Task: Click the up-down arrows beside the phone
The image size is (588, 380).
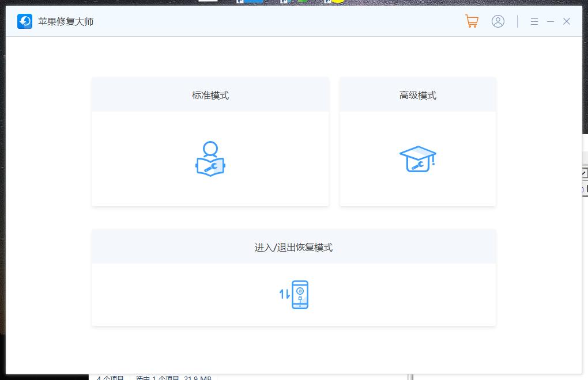Action: pos(284,295)
